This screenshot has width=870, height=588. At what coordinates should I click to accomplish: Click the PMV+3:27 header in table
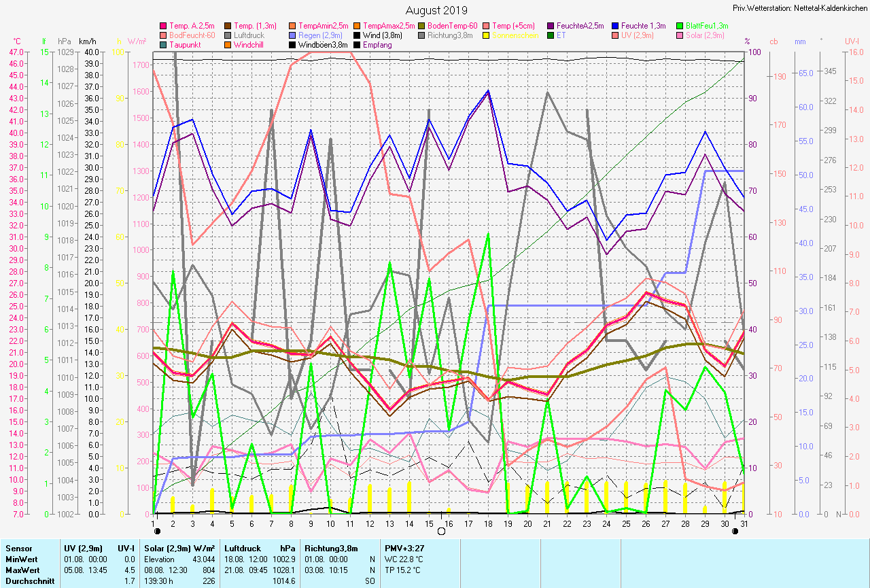406,547
